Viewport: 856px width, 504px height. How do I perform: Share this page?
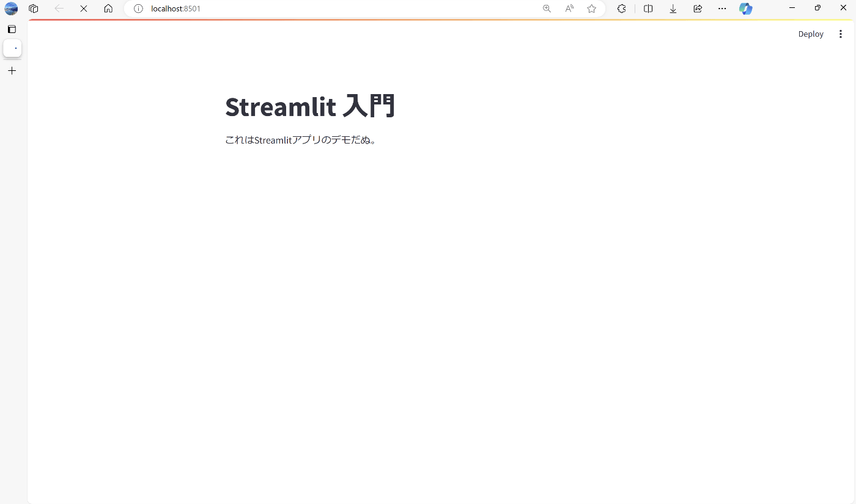tap(698, 9)
